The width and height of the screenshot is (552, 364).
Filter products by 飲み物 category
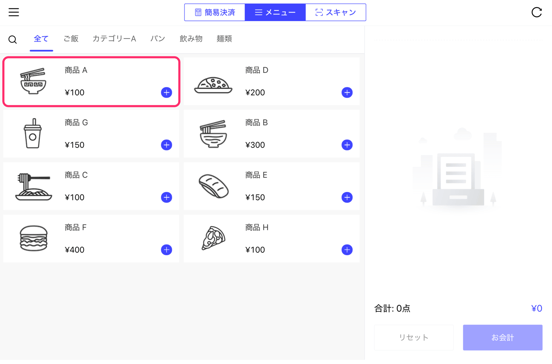point(191,39)
